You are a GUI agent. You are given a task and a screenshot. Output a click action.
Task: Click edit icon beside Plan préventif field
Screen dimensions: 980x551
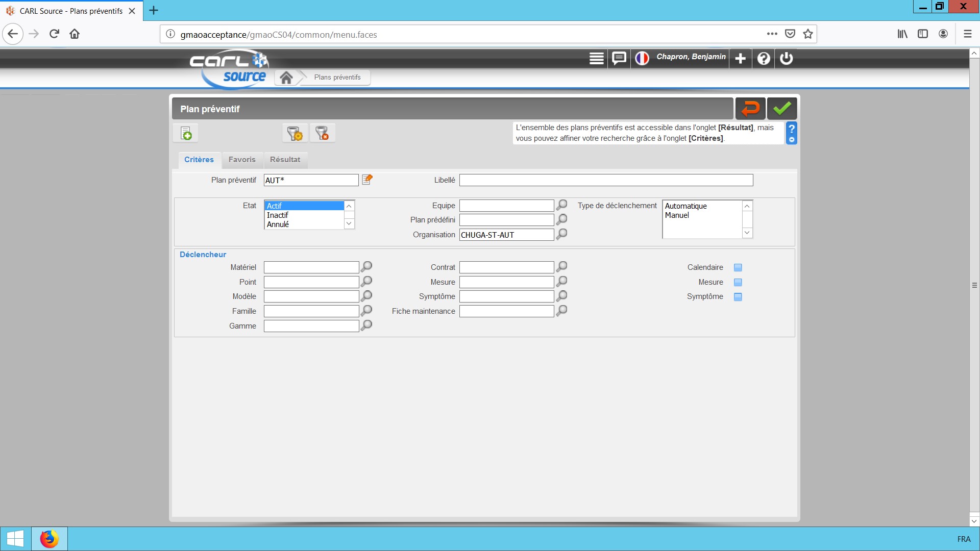(367, 180)
